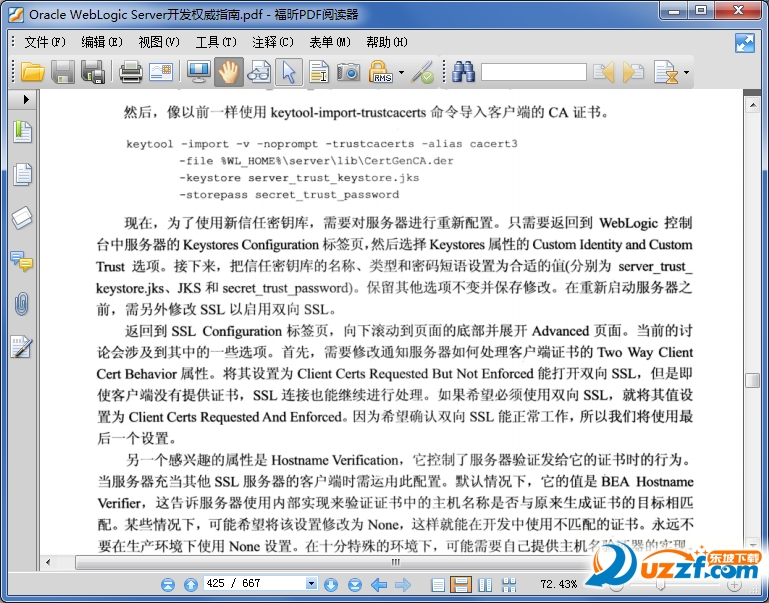Click the 72.43% zoom value
The height and width of the screenshot is (603, 769).
[559, 584]
